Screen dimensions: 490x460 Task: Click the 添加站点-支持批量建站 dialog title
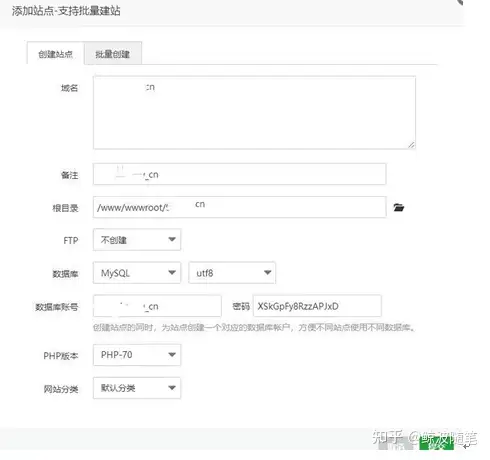pos(66,11)
